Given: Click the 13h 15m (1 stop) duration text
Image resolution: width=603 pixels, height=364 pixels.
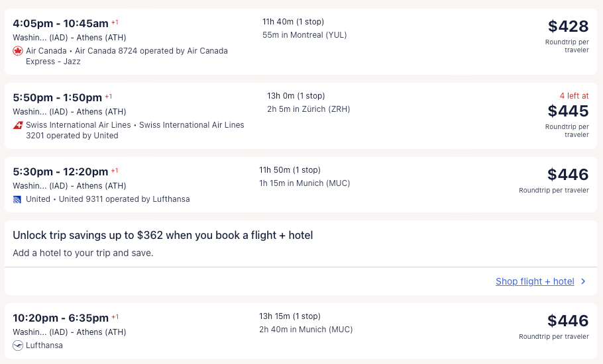Looking at the screenshot, I should (x=290, y=316).
